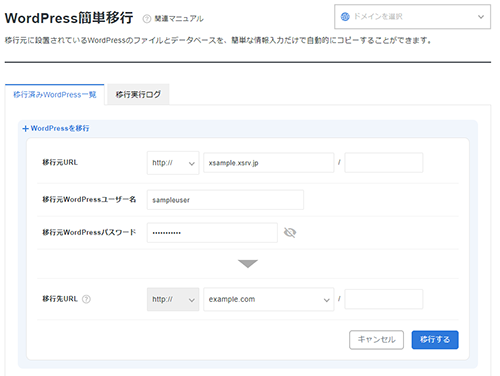500x376 pixels.
Task: Expand the destination http:// protocol dropdown
Action: coord(173,299)
